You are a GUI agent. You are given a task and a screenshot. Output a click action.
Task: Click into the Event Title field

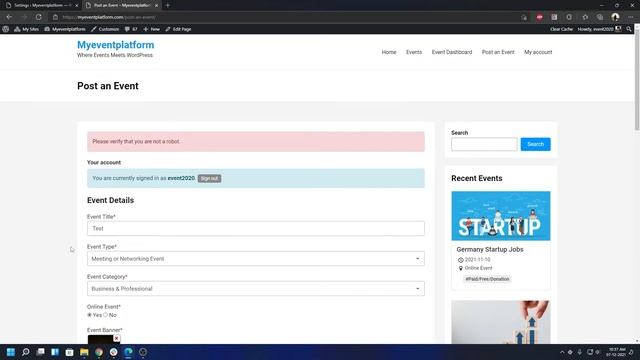click(256, 229)
